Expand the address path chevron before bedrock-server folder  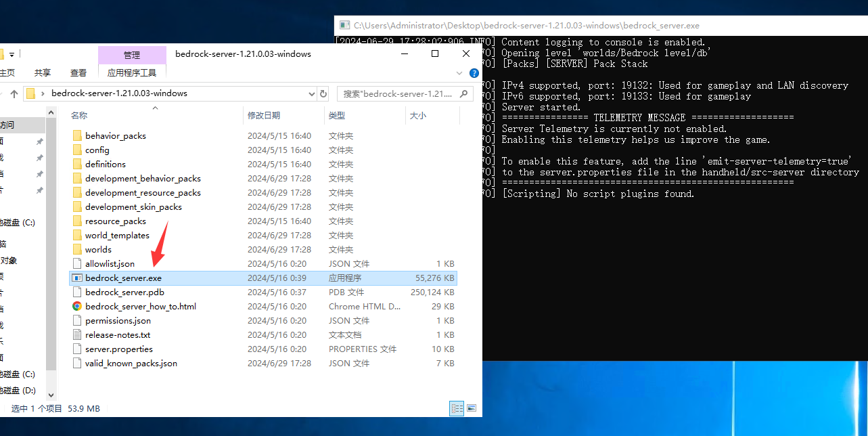(x=43, y=93)
